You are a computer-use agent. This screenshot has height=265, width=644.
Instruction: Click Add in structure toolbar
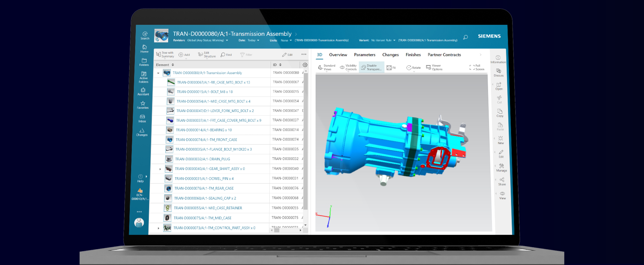184,55
